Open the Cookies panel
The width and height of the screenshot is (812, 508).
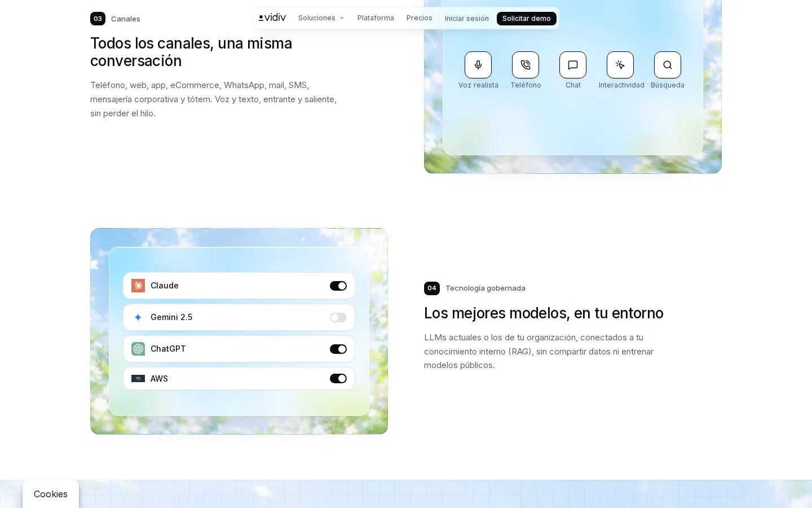point(51,494)
